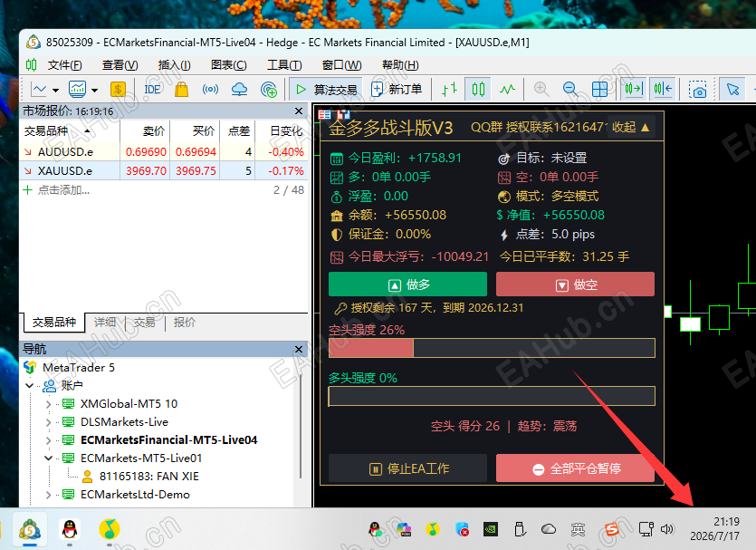This screenshot has height=550, width=756.
Task: Select the cursor arrow tool
Action: (732, 90)
